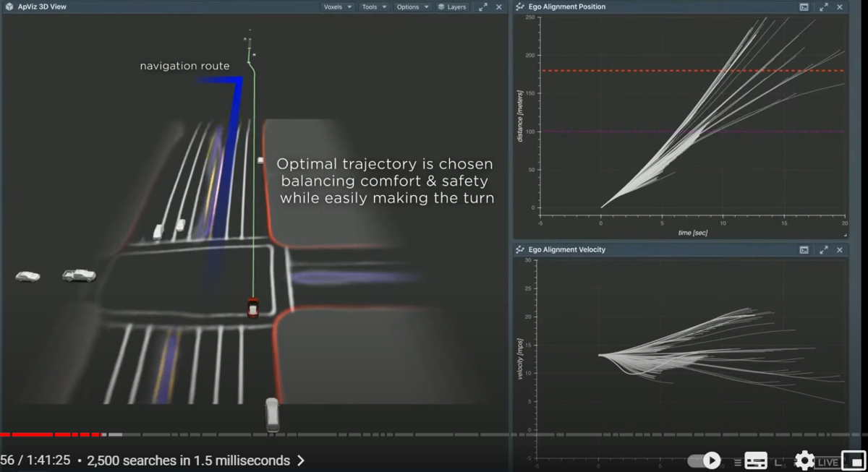Close the Ego Alignment Position panel
The width and height of the screenshot is (868, 472).
840,7
